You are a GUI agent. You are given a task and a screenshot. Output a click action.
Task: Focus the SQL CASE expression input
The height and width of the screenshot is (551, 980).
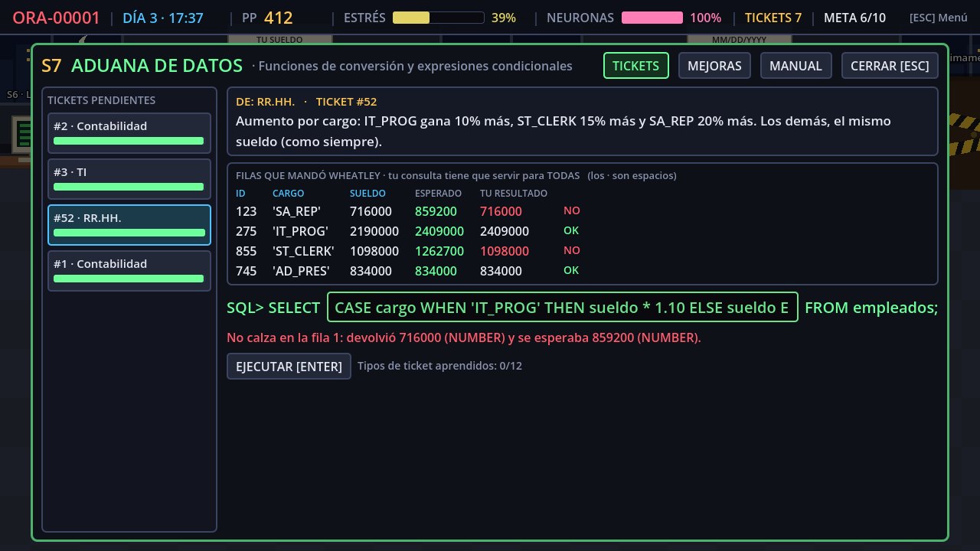[x=563, y=308]
